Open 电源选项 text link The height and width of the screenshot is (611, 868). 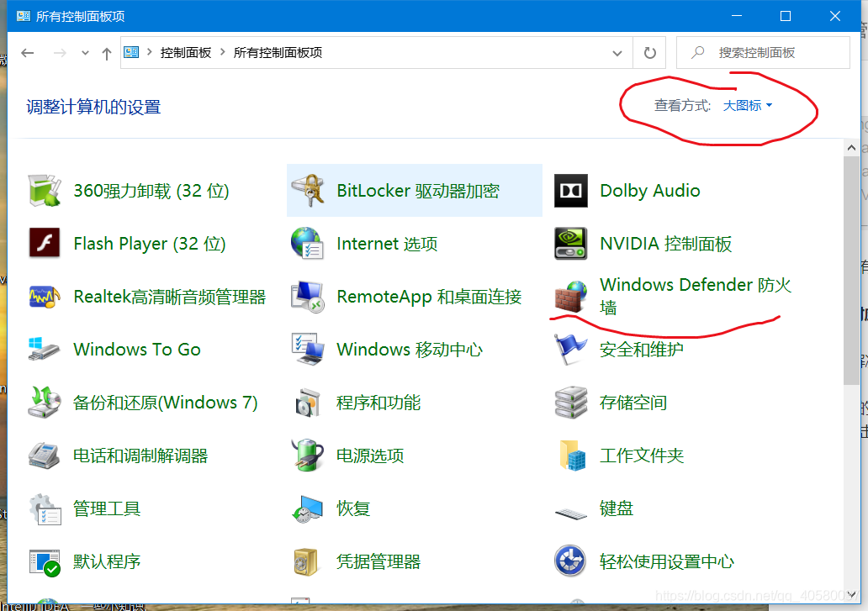pos(370,456)
